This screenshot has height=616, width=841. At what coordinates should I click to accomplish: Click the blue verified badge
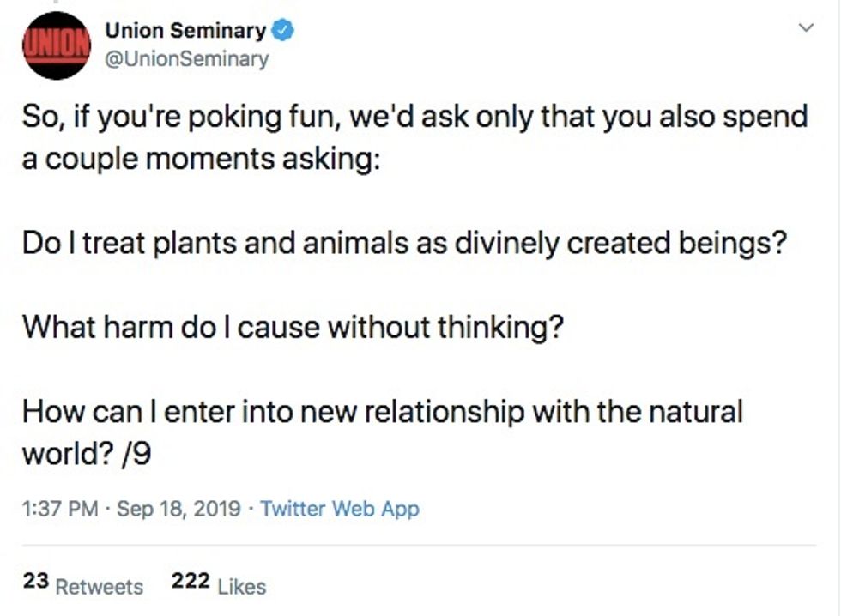tap(283, 32)
